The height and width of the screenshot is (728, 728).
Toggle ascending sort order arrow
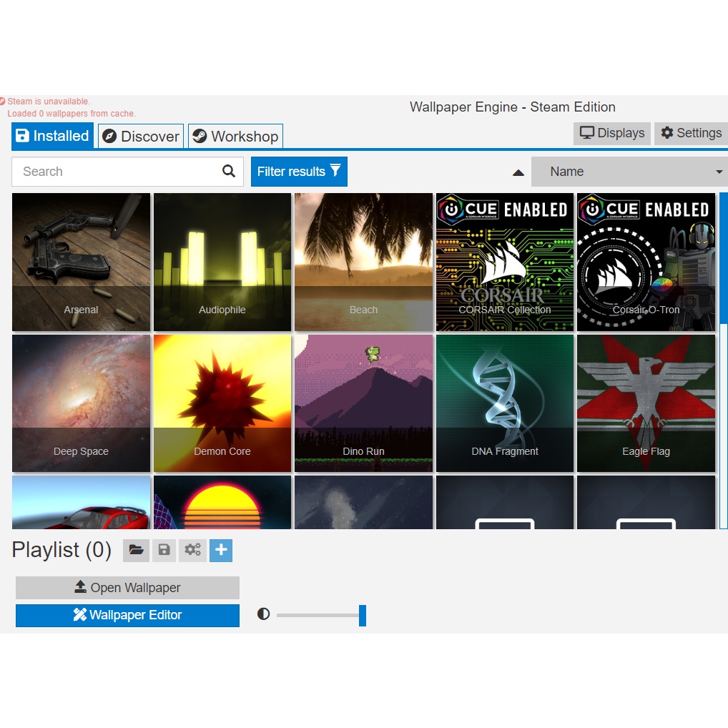(x=518, y=173)
